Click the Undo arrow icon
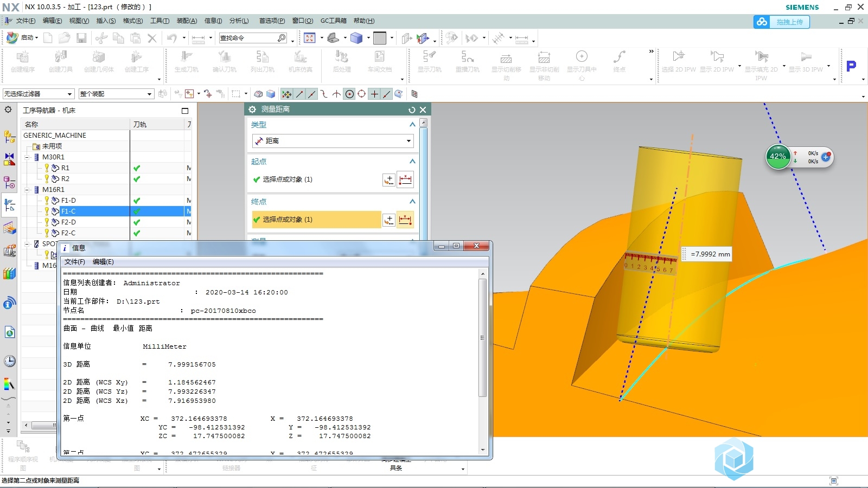The image size is (868, 488). [172, 38]
